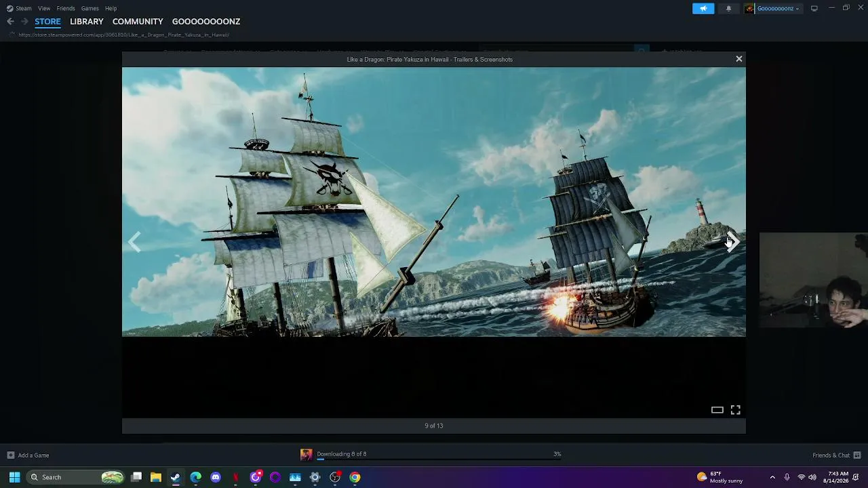Click Add a Game
868x488 pixels.
coord(28,455)
